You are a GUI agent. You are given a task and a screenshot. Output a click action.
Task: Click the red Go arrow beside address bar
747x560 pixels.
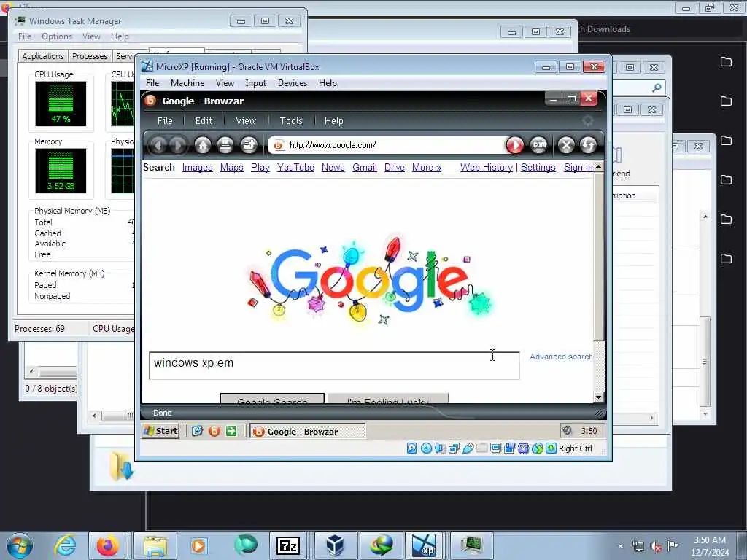pyautogui.click(x=514, y=145)
